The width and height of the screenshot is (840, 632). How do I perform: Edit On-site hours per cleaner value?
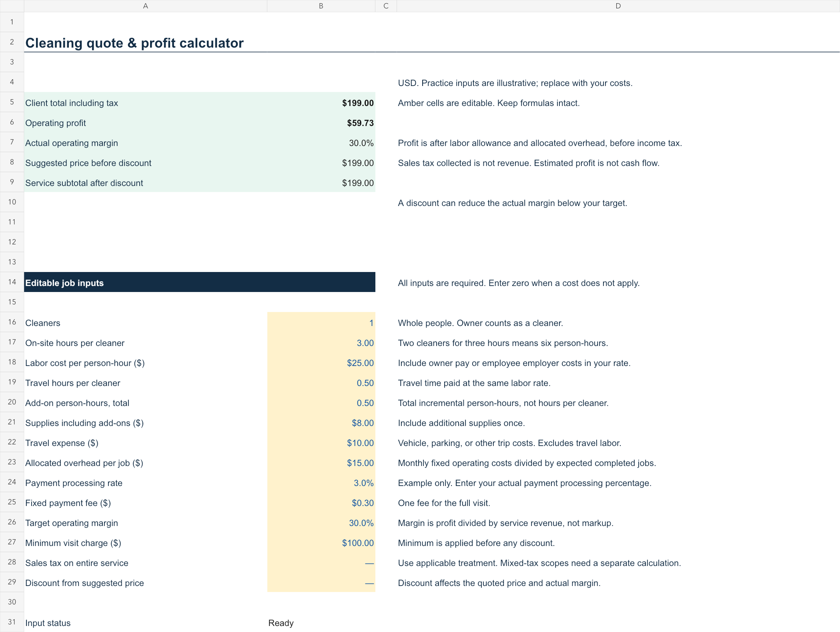(321, 342)
